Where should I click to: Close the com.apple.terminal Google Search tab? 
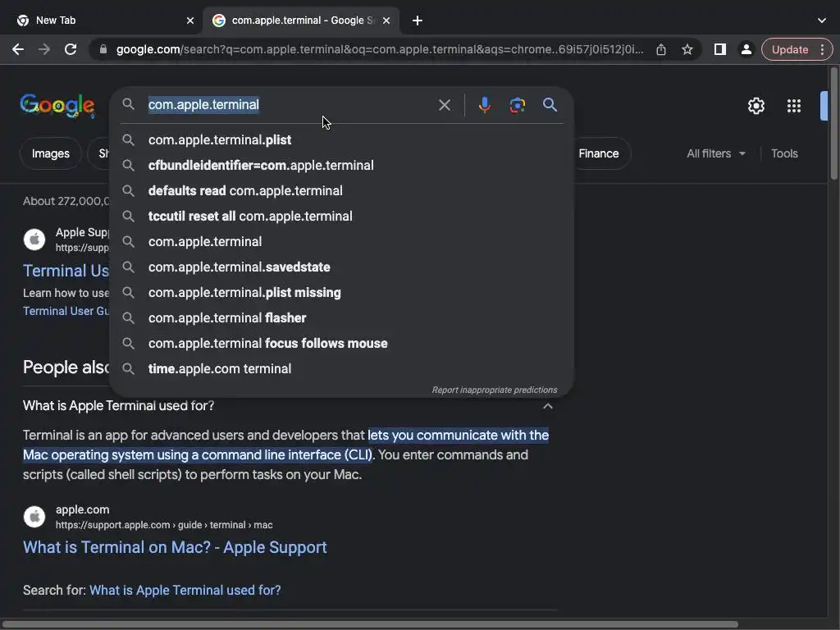386,21
